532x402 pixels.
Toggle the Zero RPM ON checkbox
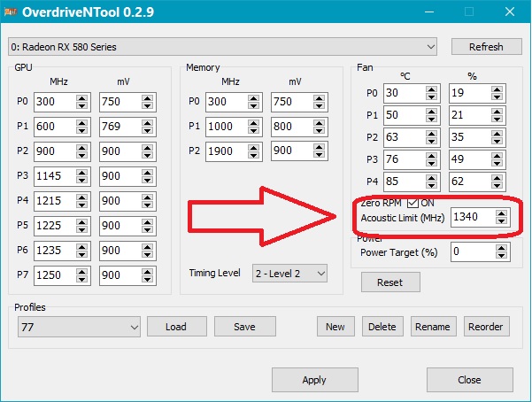(412, 203)
